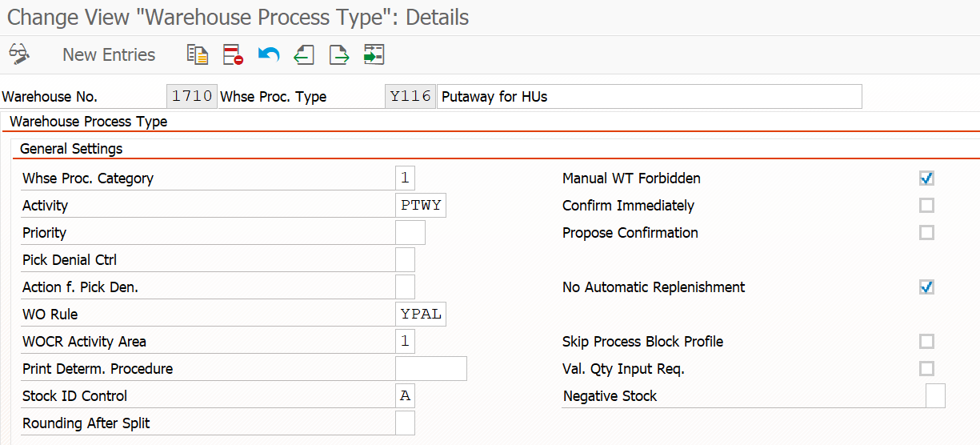Click the Delete entry icon

tap(233, 54)
